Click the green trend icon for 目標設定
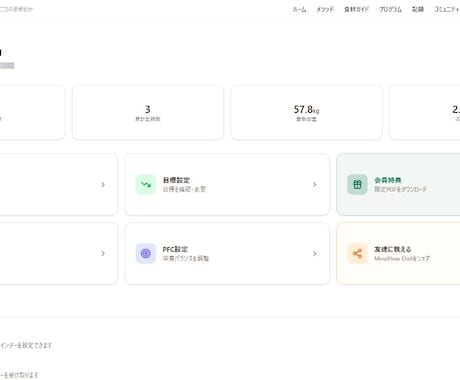This screenshot has height=380, width=460. tap(146, 184)
